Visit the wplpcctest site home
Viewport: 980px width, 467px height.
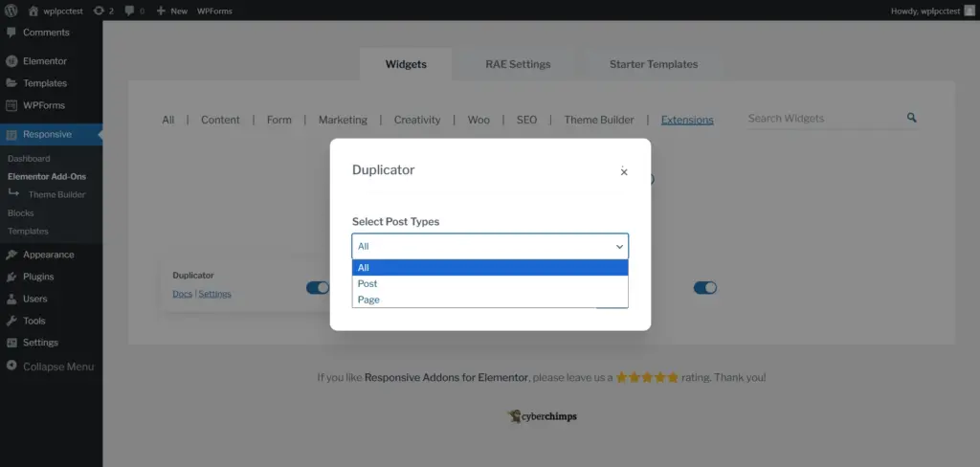56,11
